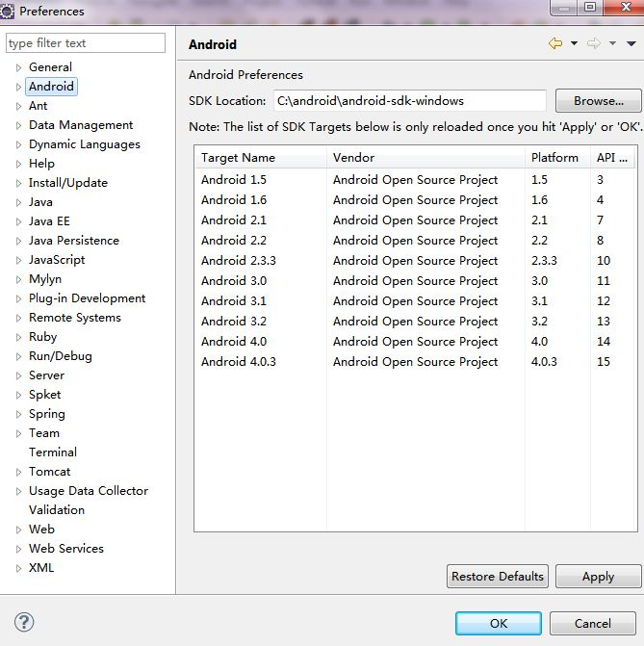The width and height of the screenshot is (644, 646).
Task: Select the Android 4.0.3 target row
Action: [416, 361]
